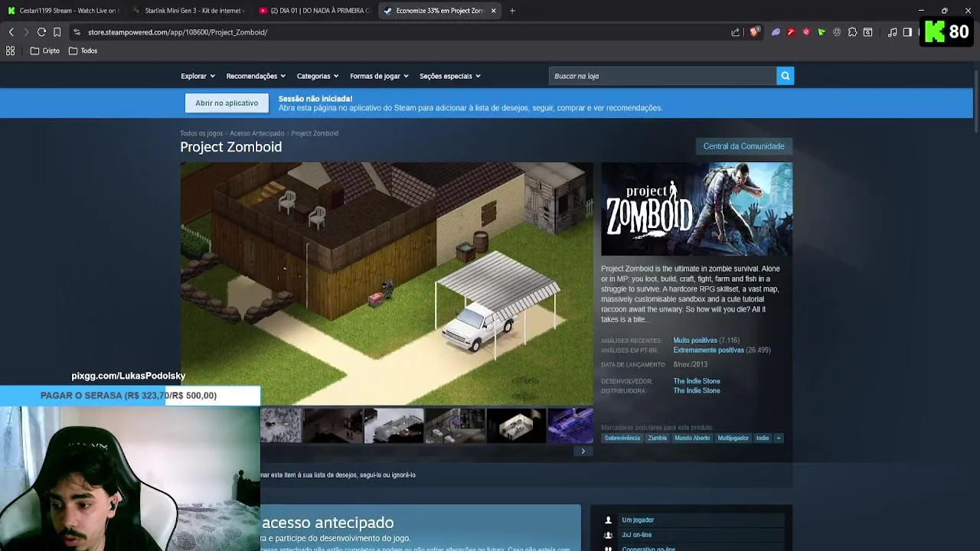Click the main gameplay screenshot

pyautogui.click(x=387, y=283)
